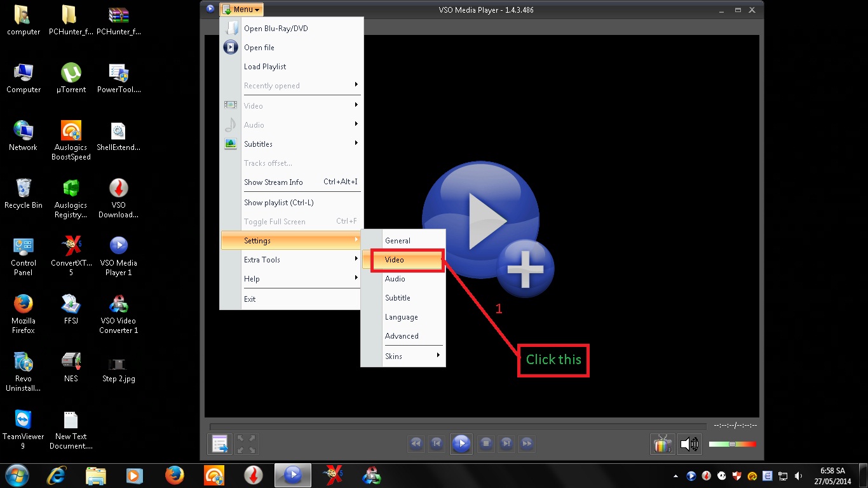
Task: Open the PowerTool desktop icon
Action: pos(118,78)
